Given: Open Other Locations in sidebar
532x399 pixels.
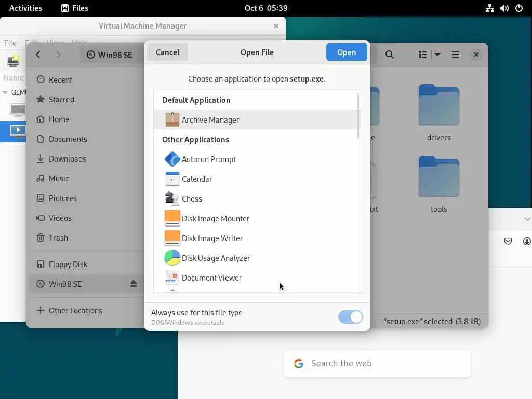Looking at the screenshot, I should [x=86, y=310].
